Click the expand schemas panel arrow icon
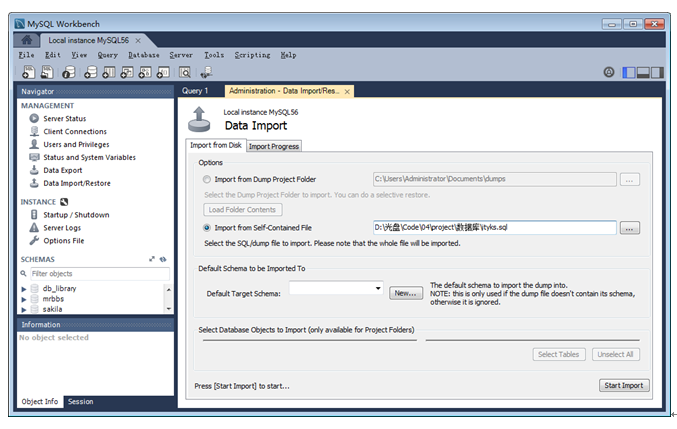 [152, 259]
